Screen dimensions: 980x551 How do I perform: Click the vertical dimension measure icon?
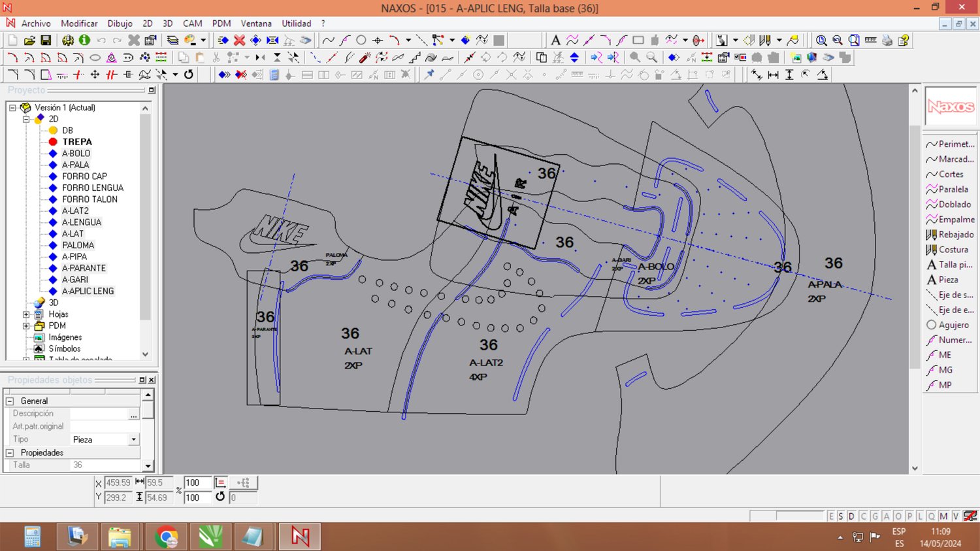789,75
